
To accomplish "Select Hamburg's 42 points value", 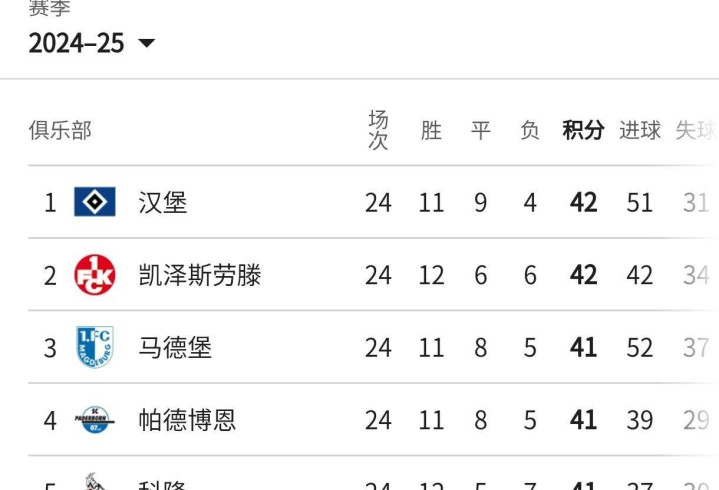I will (583, 202).
